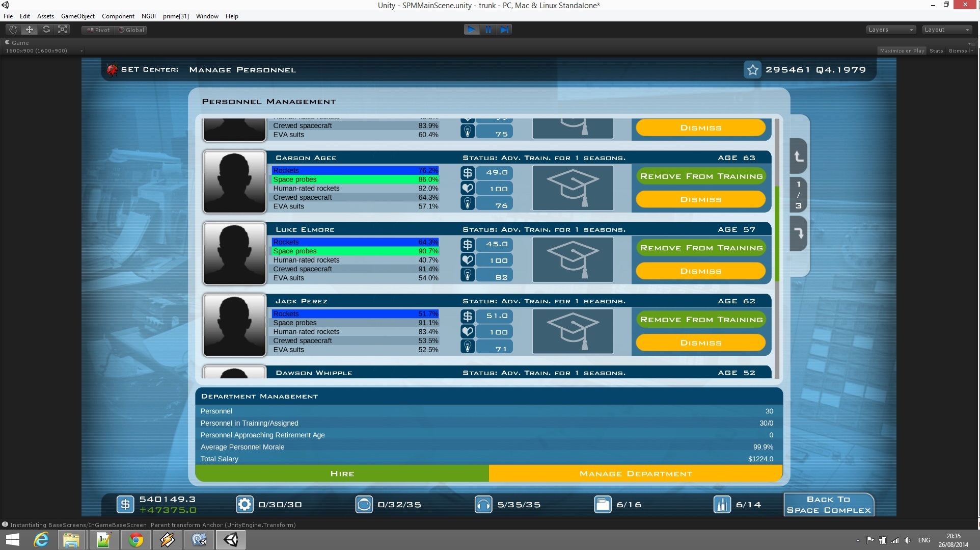Open the GameObject menu
The width and height of the screenshot is (980, 550).
77,16
